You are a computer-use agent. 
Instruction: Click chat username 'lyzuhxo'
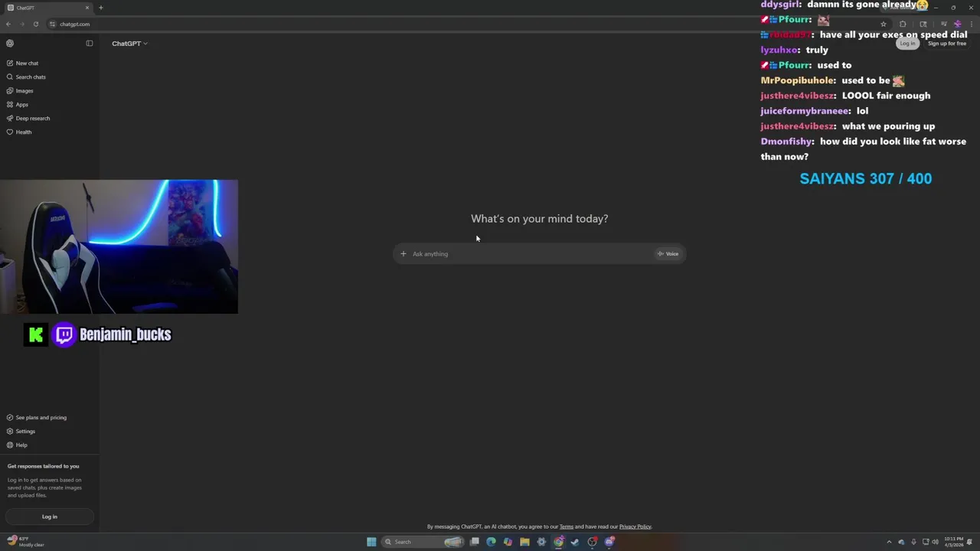779,50
